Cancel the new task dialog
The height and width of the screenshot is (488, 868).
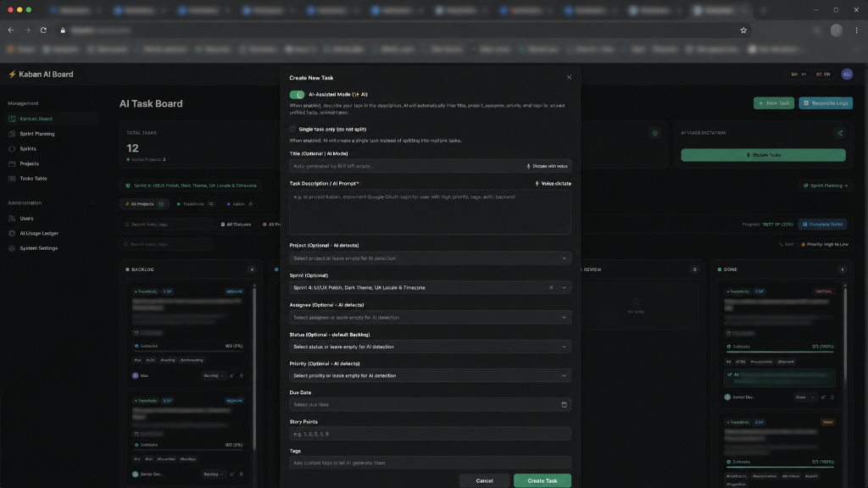pyautogui.click(x=484, y=481)
